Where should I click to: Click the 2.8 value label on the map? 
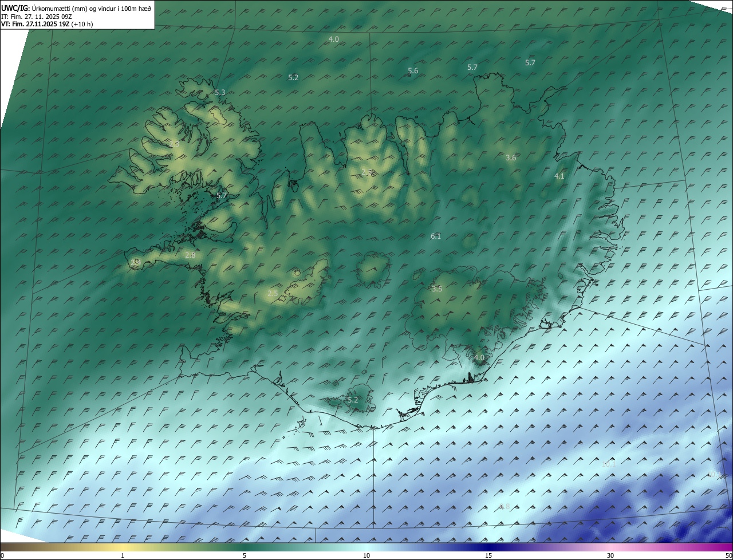[x=190, y=255]
